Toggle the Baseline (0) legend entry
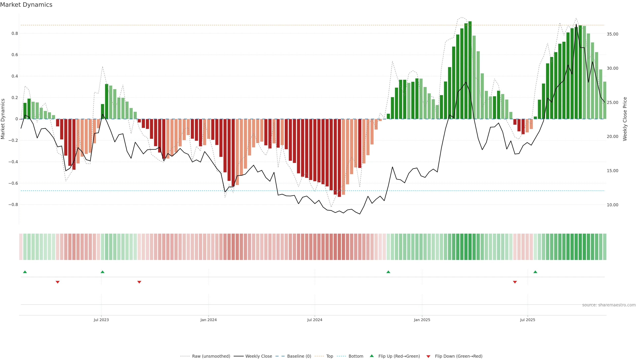644x362 pixels. point(299,356)
